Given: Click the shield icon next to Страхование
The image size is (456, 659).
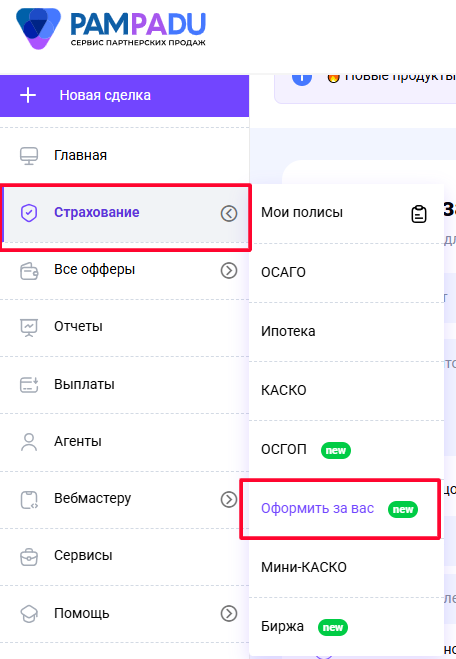Looking at the screenshot, I should tap(29, 213).
